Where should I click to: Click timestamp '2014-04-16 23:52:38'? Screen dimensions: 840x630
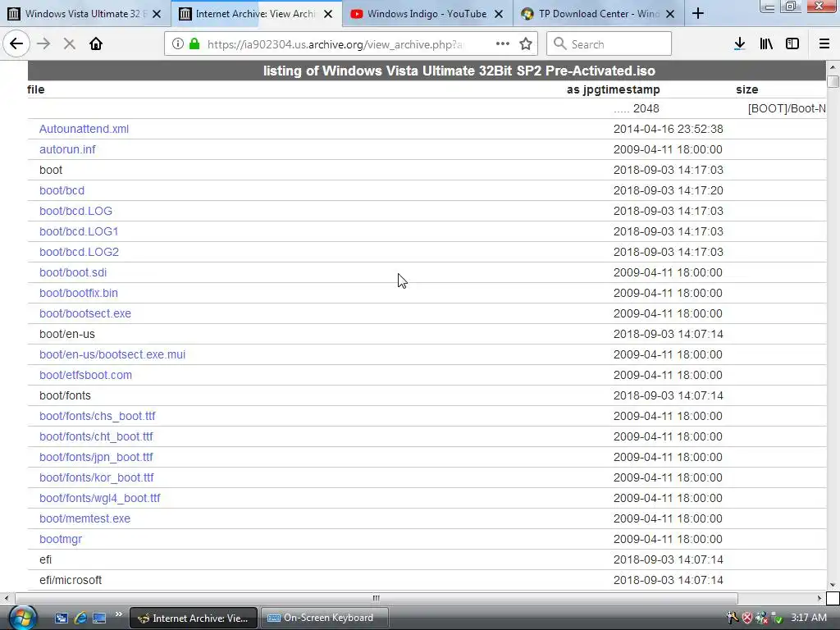pos(668,129)
